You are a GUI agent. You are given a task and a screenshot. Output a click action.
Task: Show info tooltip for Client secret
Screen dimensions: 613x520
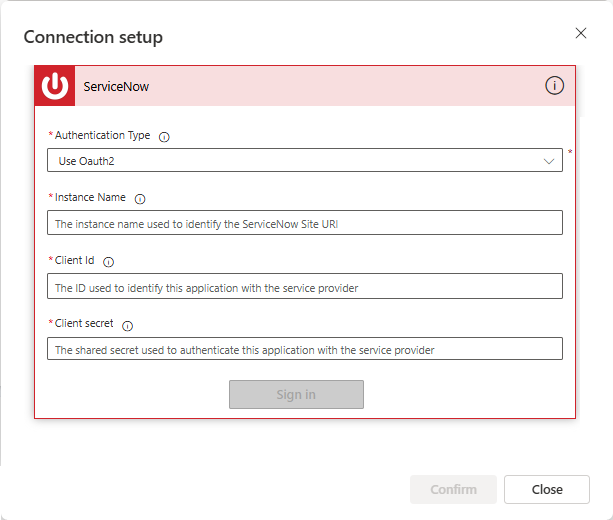pos(128,325)
